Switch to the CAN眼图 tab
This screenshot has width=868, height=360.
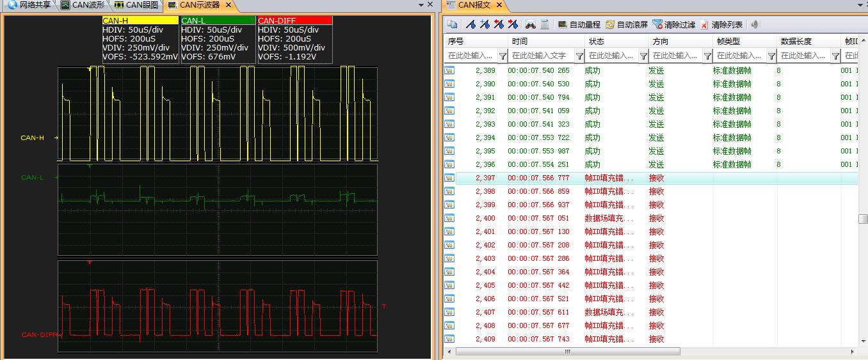pos(136,5)
